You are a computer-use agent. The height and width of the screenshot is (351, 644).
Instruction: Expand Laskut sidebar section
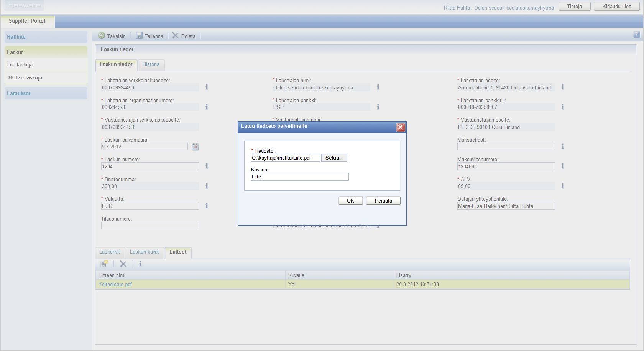coord(46,52)
